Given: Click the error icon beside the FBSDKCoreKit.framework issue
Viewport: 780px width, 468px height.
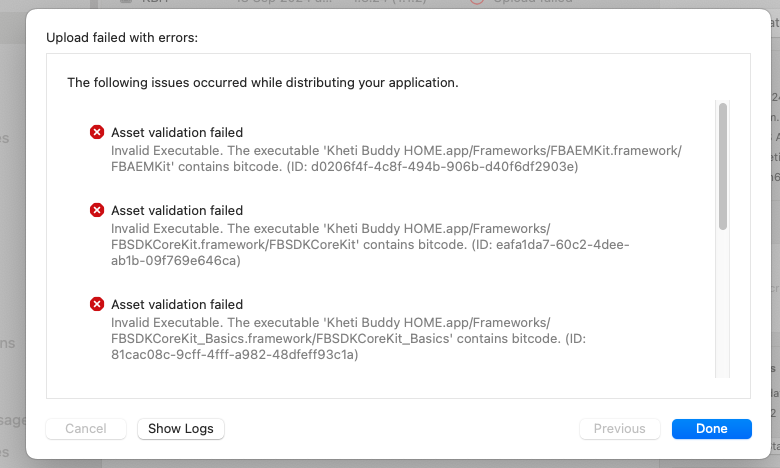Looking at the screenshot, I should coord(97,210).
